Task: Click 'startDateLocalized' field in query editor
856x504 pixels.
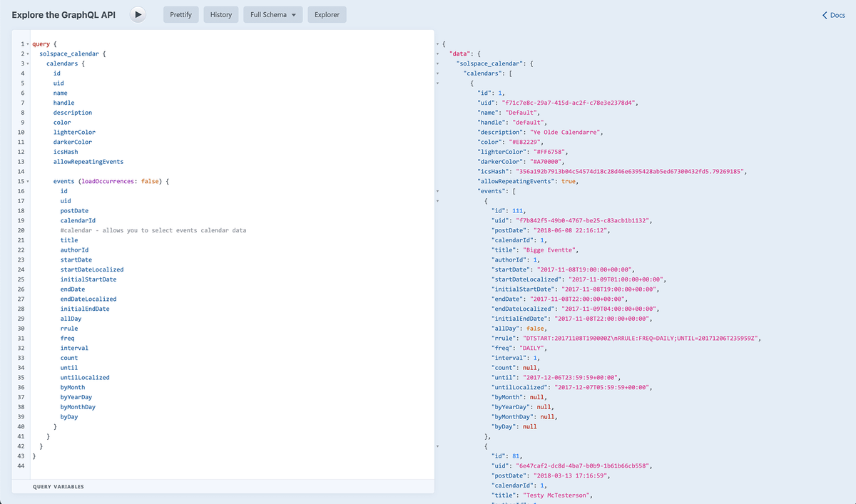Action: pos(92,270)
